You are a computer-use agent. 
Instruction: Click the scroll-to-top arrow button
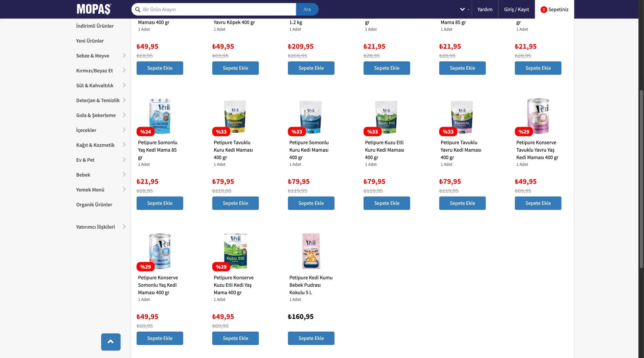click(111, 342)
